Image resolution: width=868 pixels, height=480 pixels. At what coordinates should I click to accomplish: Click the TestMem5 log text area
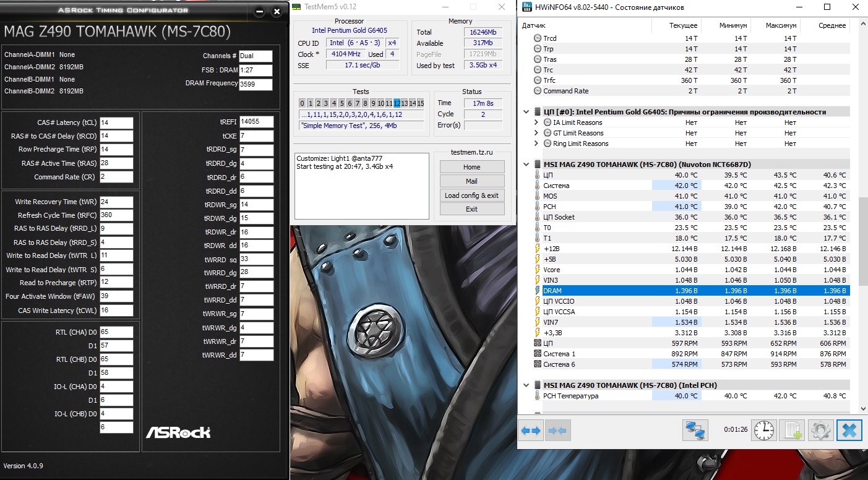pos(361,186)
